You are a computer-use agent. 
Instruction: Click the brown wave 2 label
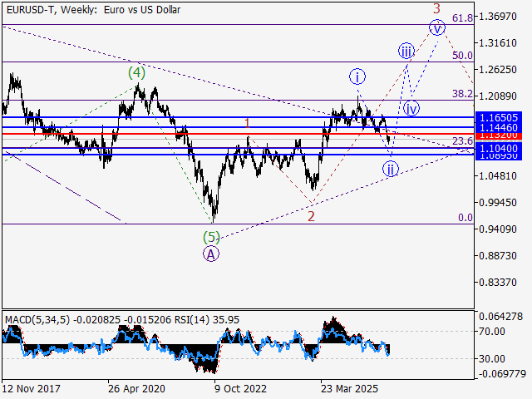pyautogui.click(x=311, y=216)
